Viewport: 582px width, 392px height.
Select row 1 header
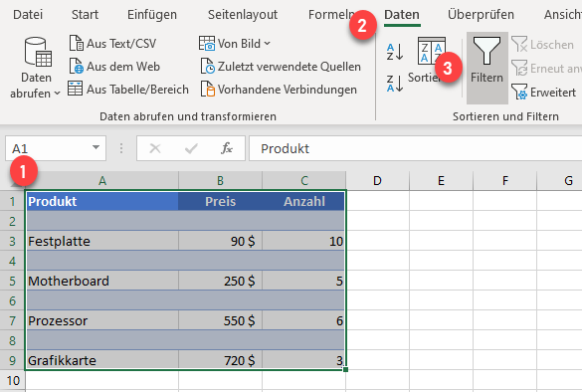(12, 201)
